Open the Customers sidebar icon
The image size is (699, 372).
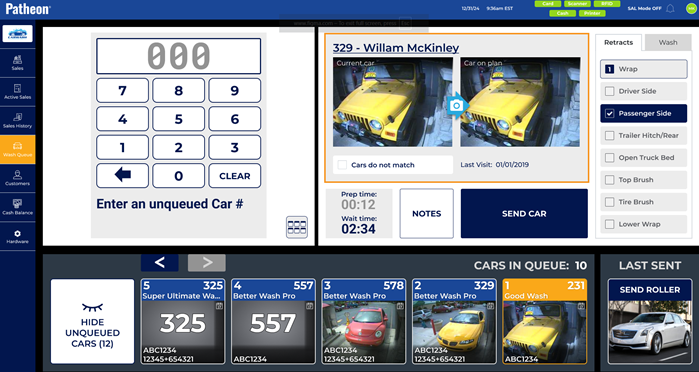pyautogui.click(x=17, y=178)
